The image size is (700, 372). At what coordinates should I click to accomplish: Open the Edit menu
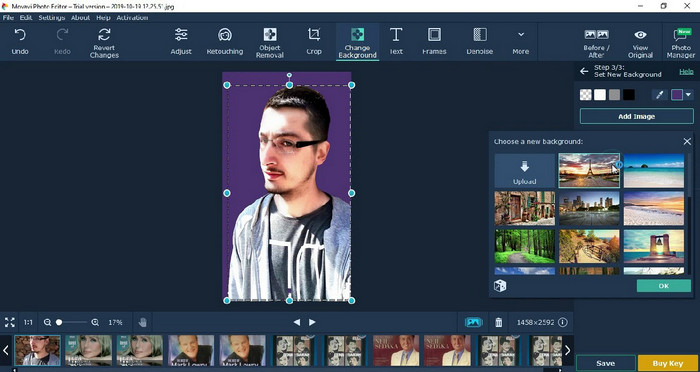[x=26, y=17]
